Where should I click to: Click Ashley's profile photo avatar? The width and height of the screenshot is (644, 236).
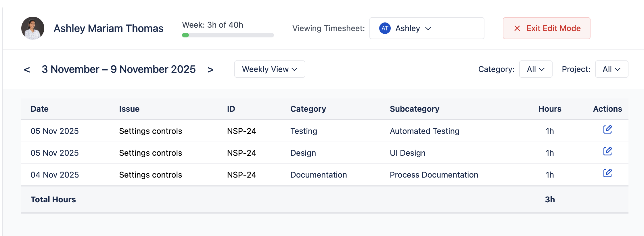[x=33, y=28]
